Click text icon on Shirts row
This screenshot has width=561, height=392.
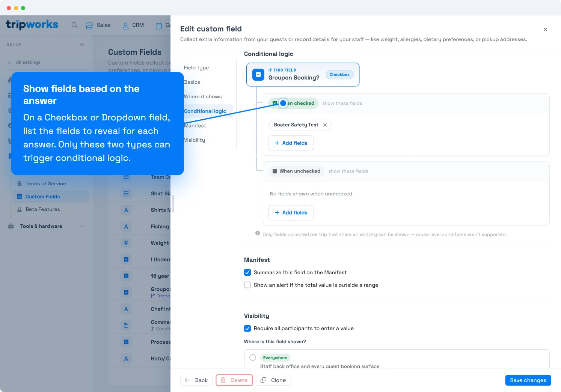pos(126,210)
